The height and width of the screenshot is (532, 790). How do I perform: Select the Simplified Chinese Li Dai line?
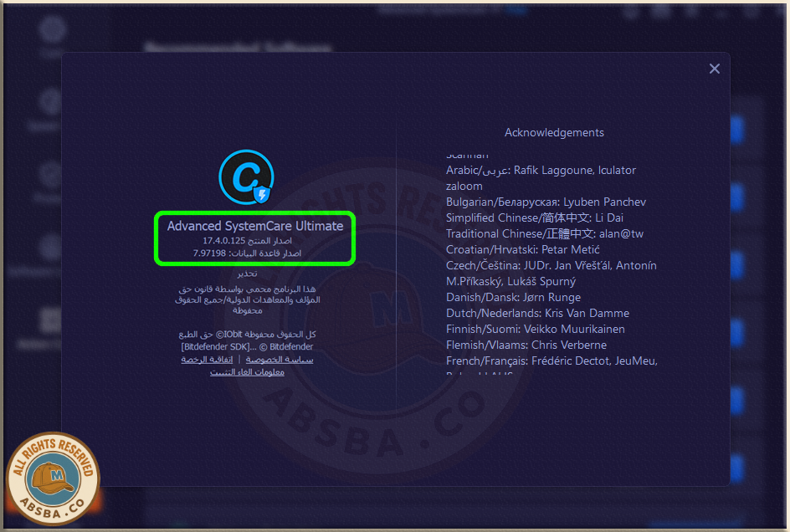tap(535, 217)
